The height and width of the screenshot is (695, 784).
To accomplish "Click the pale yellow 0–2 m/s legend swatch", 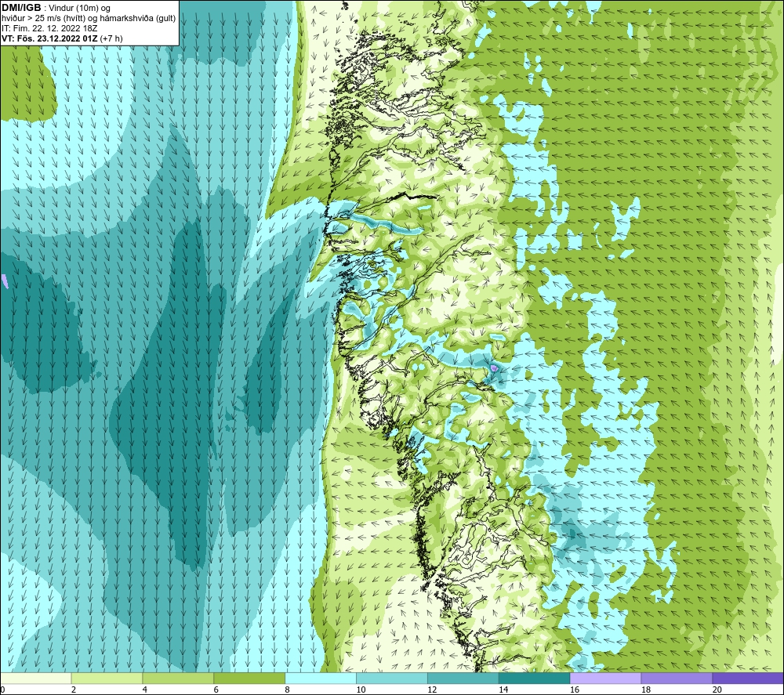I will (x=36, y=678).
